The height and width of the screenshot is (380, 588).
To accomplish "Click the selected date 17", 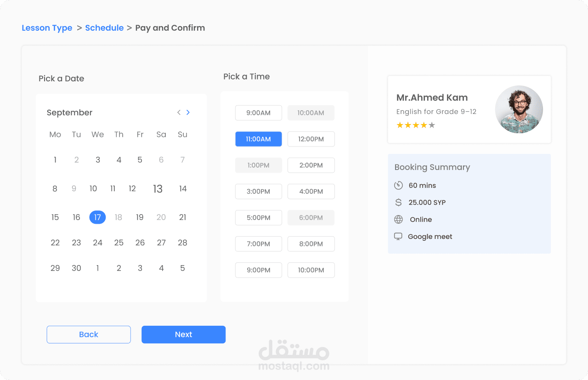I will coord(97,217).
